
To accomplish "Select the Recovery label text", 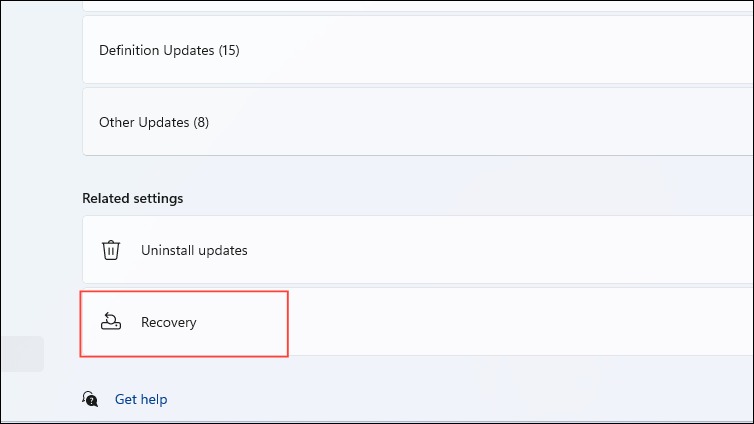I will tap(168, 322).
